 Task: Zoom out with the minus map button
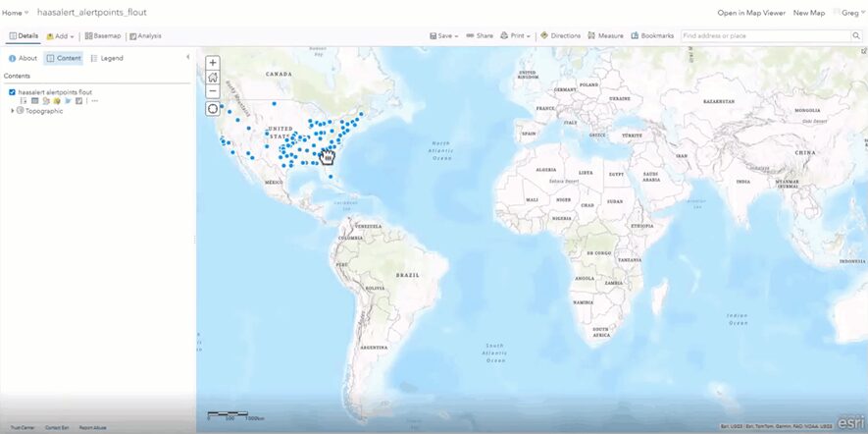coord(213,90)
